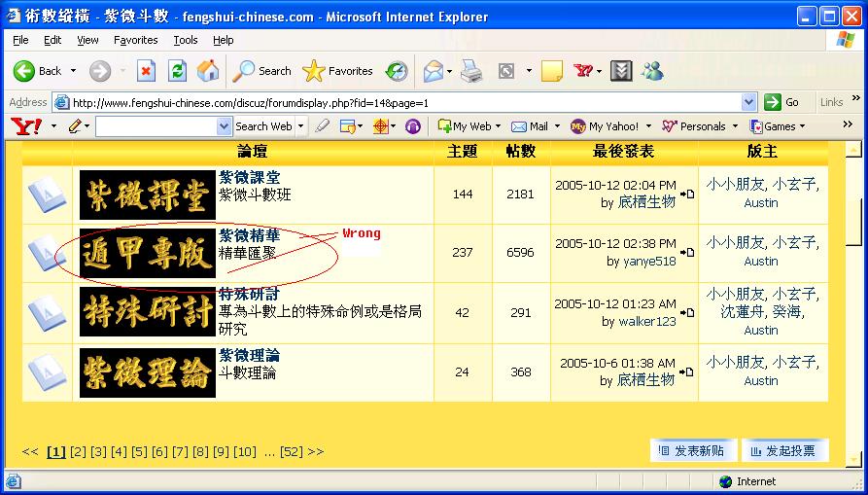Click the 发表新贴 new post button
Image resolution: width=868 pixels, height=495 pixels.
click(692, 450)
